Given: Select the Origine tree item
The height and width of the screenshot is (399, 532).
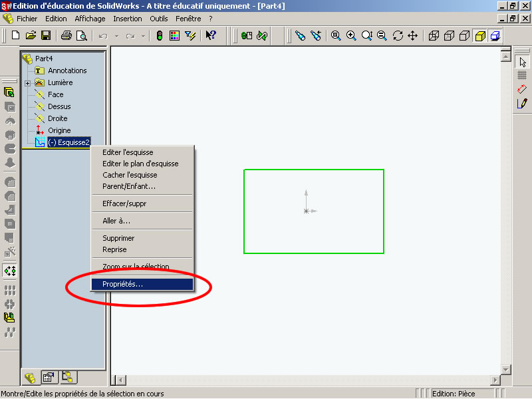Looking at the screenshot, I should pos(59,130).
